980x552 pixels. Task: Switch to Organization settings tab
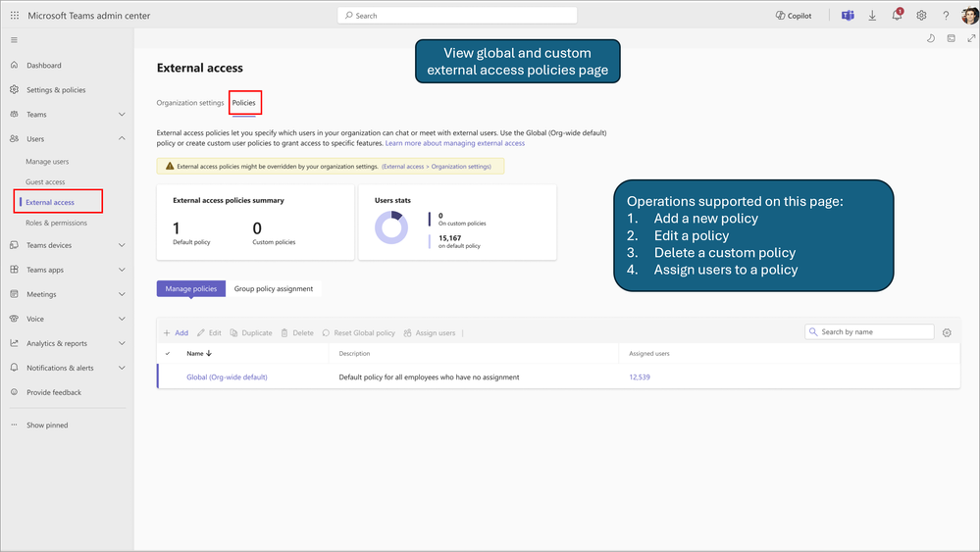(190, 103)
